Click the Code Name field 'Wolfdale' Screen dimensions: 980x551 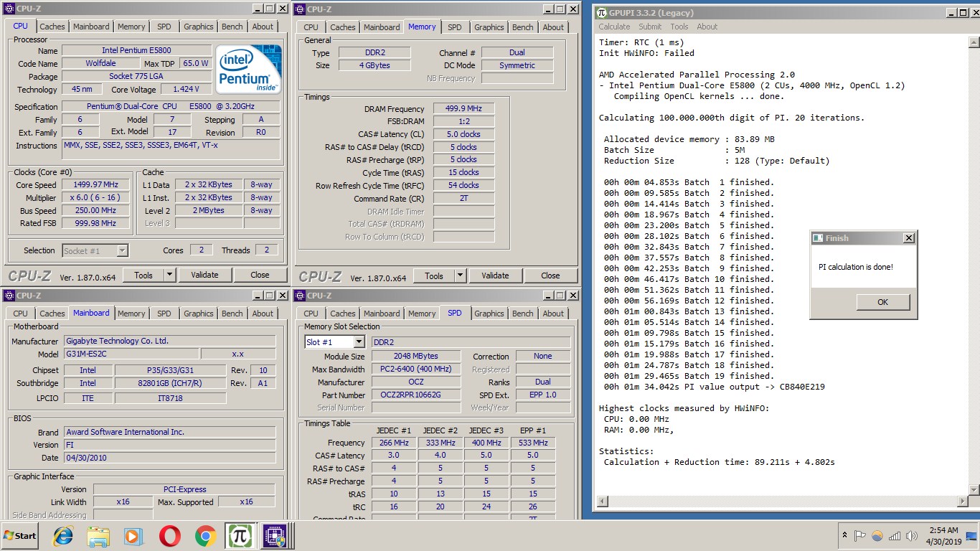(x=100, y=63)
